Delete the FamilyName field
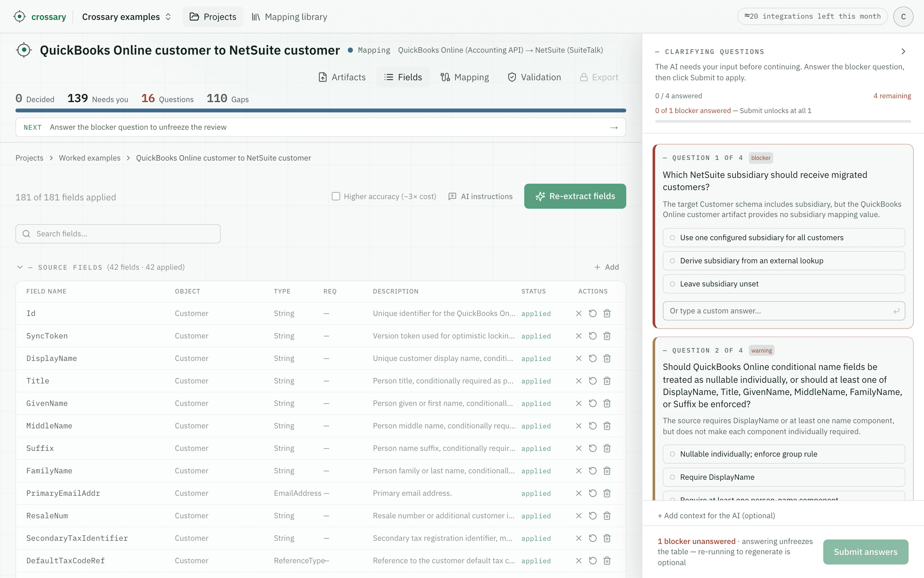The image size is (924, 578). point(607,471)
